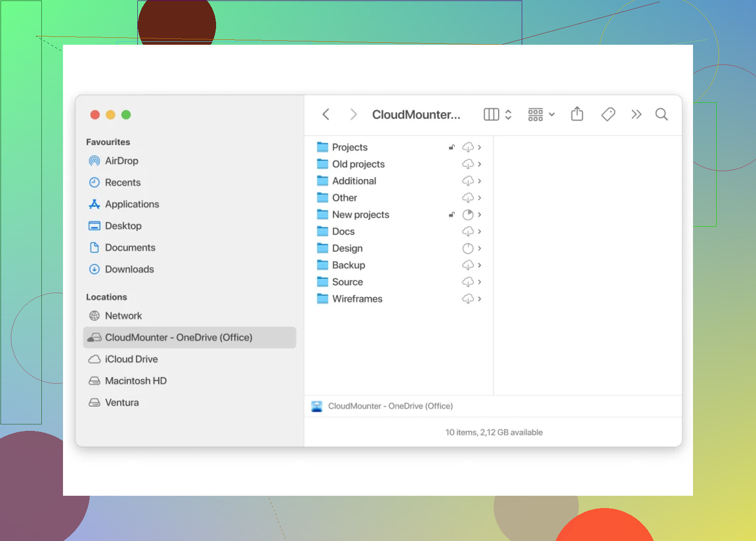Select the Docs folder

(399, 231)
